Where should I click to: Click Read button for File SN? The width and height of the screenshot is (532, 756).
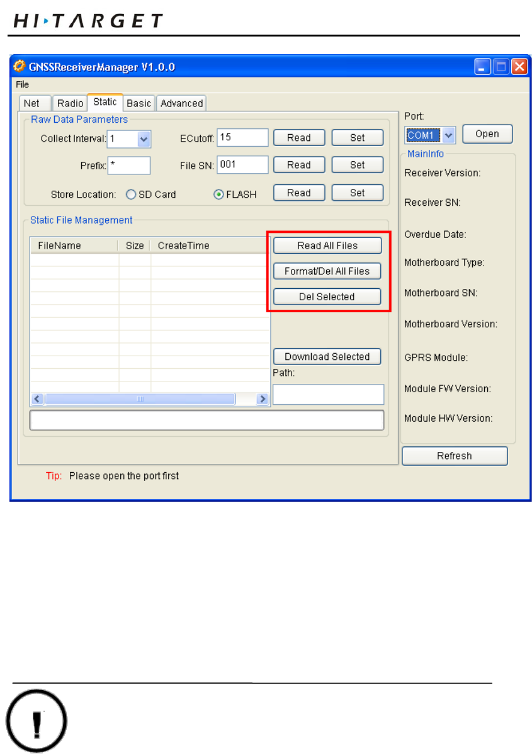299,165
